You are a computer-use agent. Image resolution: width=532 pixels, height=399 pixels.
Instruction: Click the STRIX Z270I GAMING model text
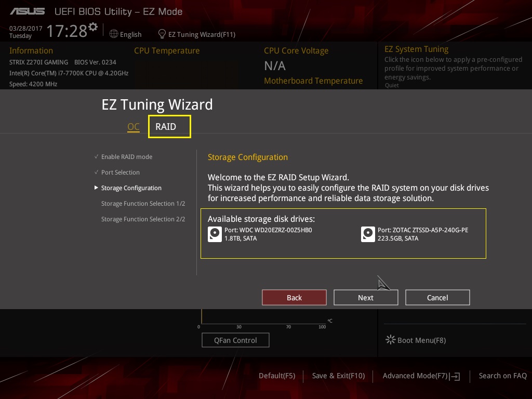pos(38,62)
